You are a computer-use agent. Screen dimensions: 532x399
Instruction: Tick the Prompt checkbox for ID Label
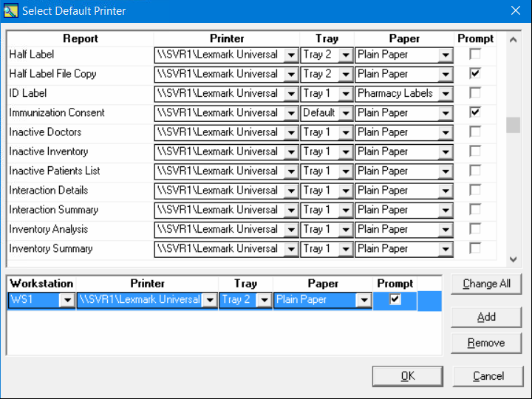475,92
